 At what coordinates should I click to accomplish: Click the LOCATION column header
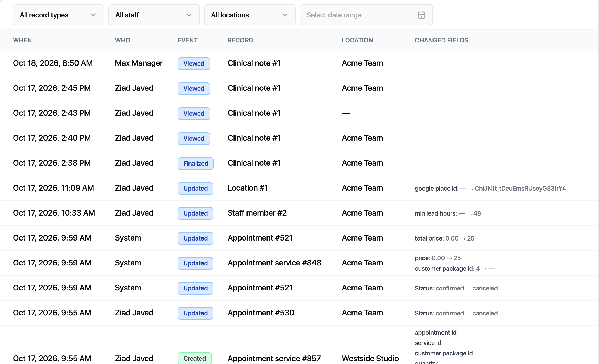coord(357,40)
